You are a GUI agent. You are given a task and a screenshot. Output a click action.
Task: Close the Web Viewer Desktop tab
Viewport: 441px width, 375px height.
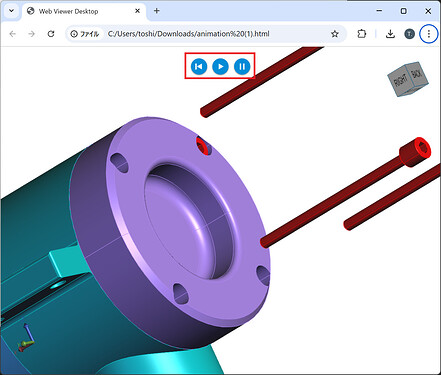click(x=137, y=11)
